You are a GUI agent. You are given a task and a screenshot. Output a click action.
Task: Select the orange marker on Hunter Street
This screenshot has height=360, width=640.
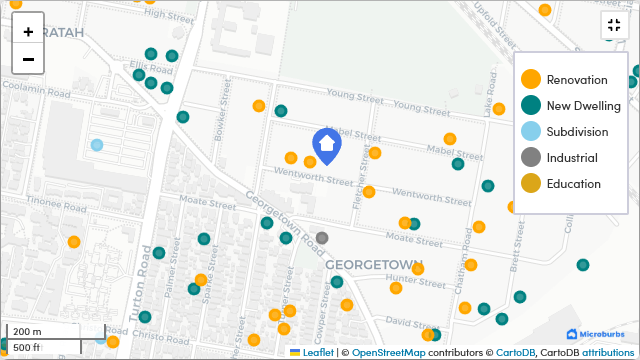pos(396,288)
